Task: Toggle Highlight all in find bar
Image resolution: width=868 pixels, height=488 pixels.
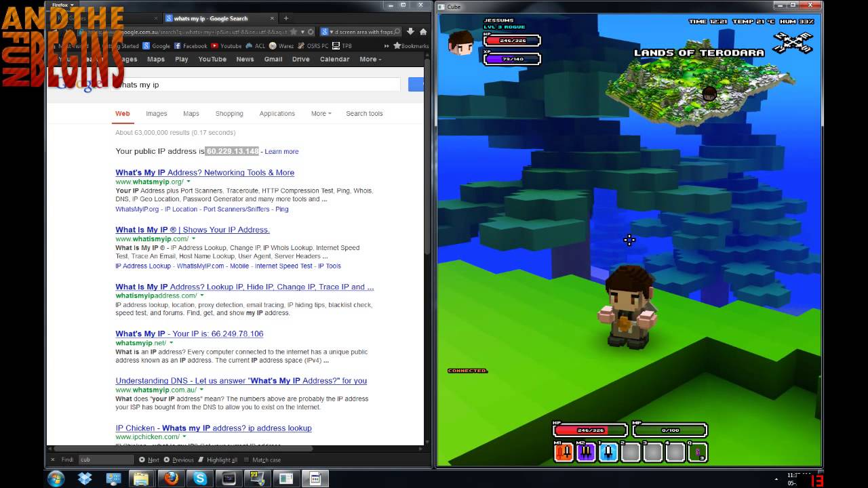Action: tap(218, 460)
